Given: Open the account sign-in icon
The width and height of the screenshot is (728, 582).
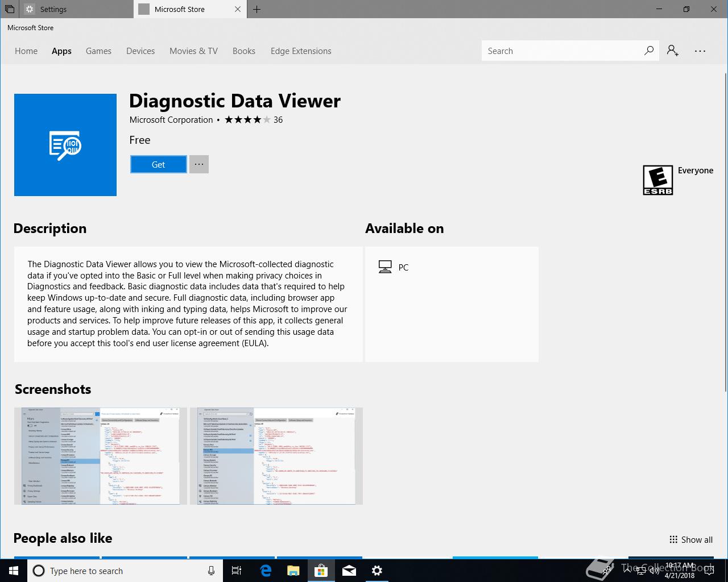Looking at the screenshot, I should point(673,51).
